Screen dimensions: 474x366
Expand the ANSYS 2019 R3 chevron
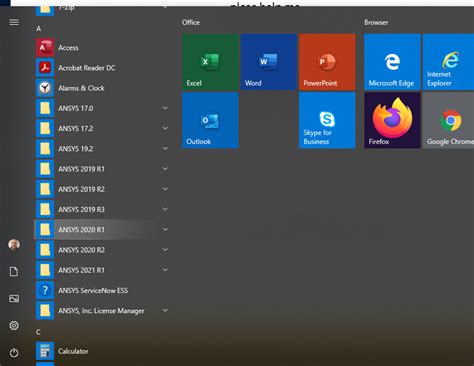click(165, 209)
